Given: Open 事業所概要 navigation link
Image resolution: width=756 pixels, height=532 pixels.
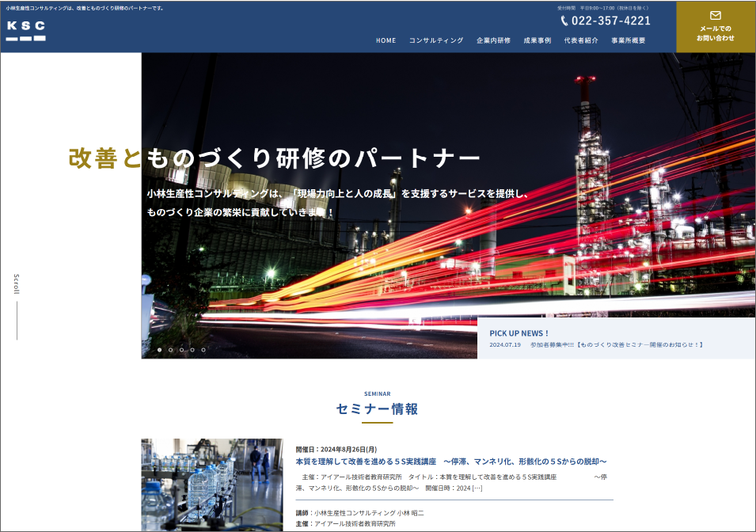Looking at the screenshot, I should (x=628, y=40).
